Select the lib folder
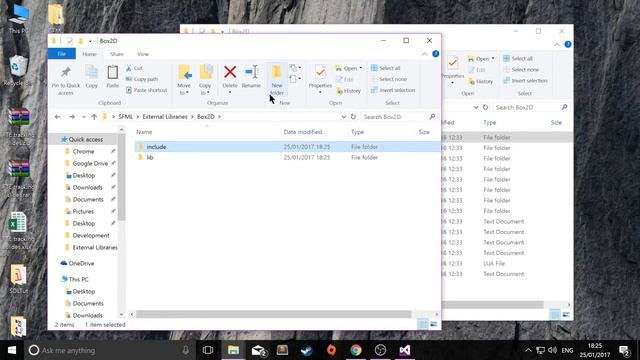The height and width of the screenshot is (360, 640). 287,157
